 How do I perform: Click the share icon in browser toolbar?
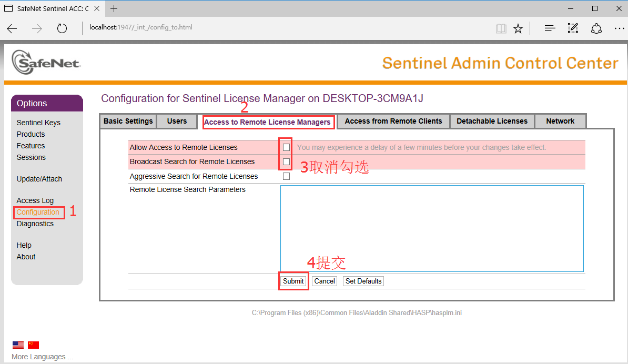596,28
